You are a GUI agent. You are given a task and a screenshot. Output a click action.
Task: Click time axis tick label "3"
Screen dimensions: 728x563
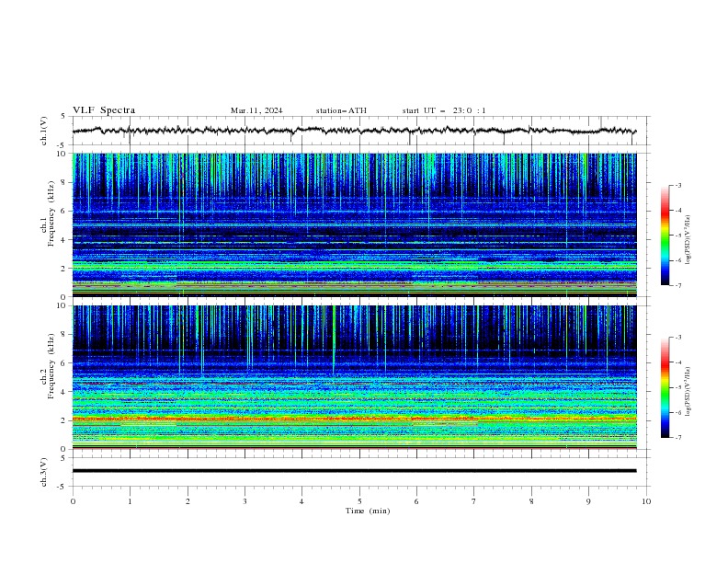pyautogui.click(x=245, y=501)
